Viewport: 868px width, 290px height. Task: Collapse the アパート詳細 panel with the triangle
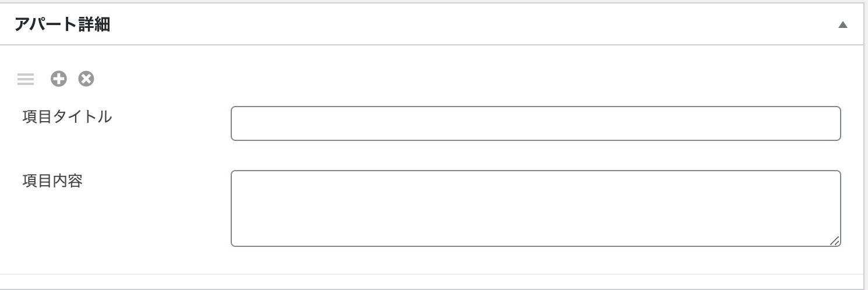coord(842,25)
